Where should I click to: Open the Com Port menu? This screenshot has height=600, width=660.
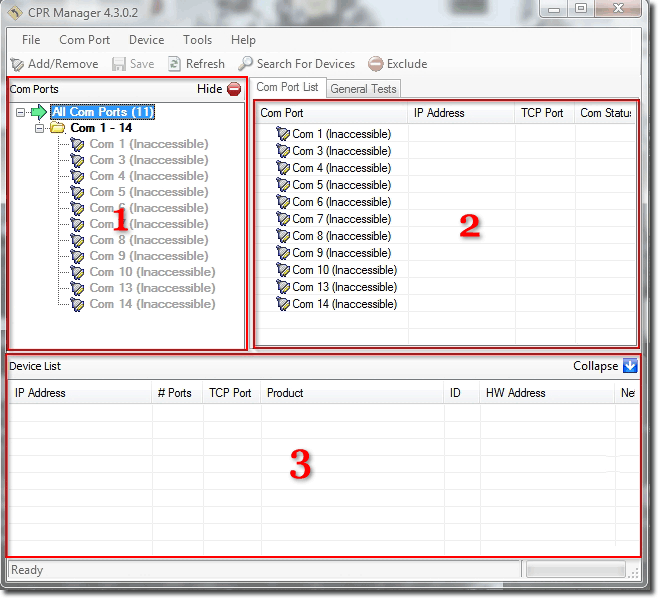click(84, 40)
